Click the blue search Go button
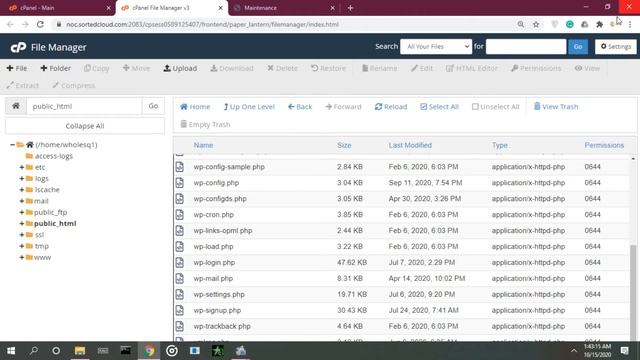This screenshot has width=640, height=360. 578,47
